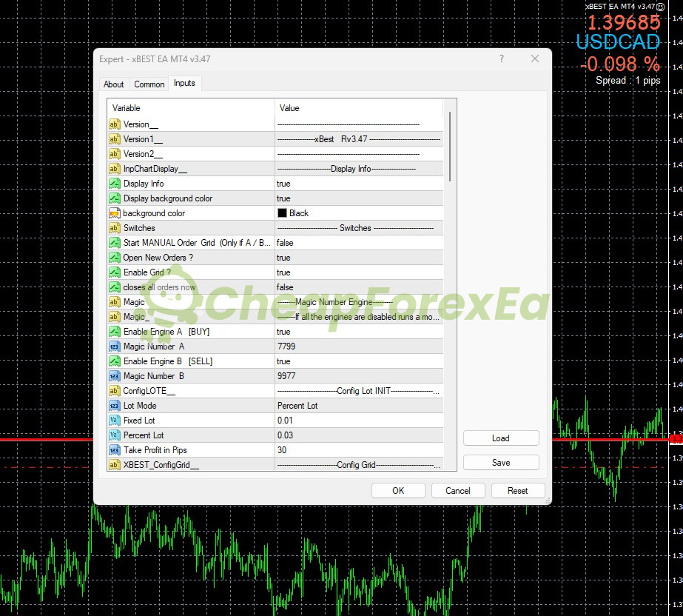Open the Lot Mode Percent Lot dropdown

coord(359,406)
